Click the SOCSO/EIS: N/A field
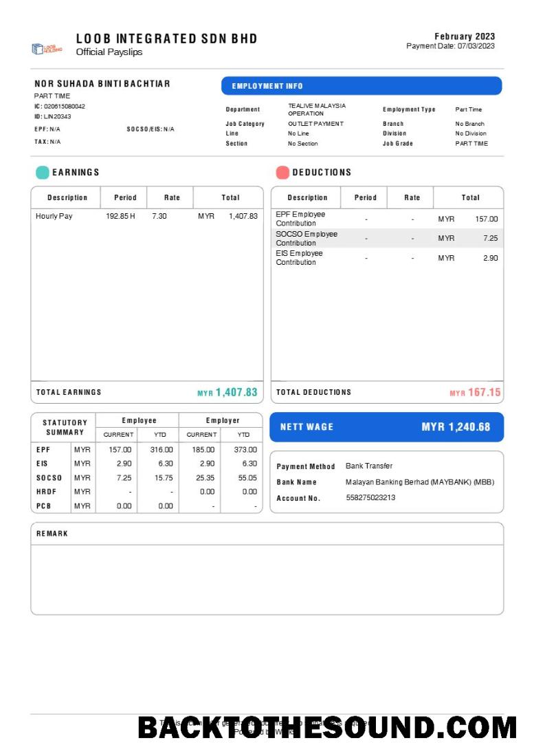 (151, 129)
